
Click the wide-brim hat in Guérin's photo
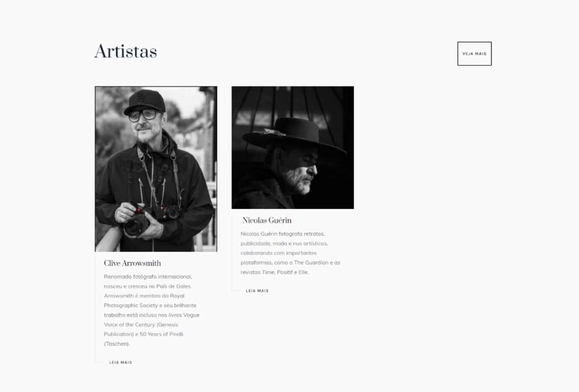(x=294, y=137)
